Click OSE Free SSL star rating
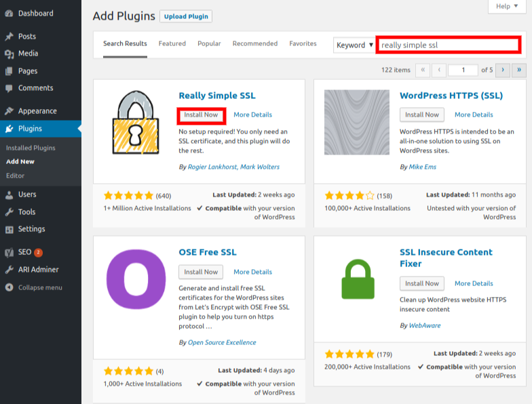This screenshot has width=532, height=404. coord(129,371)
